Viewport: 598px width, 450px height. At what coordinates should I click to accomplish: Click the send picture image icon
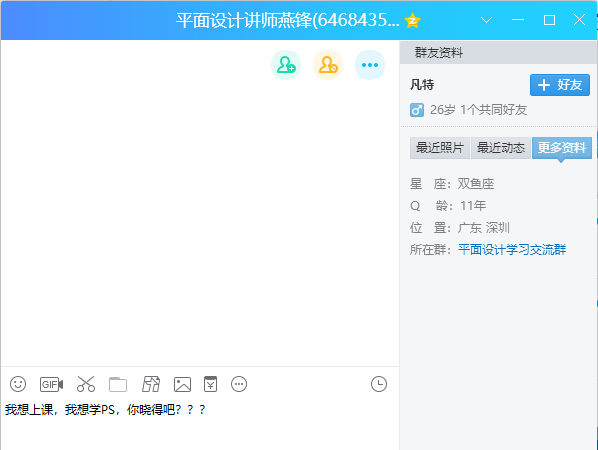[x=182, y=384]
